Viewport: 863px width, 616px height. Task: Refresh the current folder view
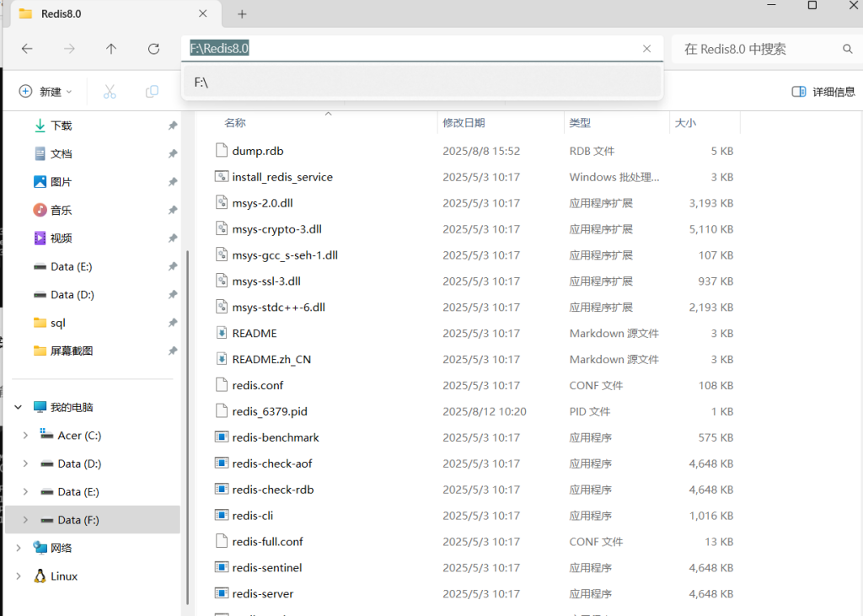tap(153, 49)
